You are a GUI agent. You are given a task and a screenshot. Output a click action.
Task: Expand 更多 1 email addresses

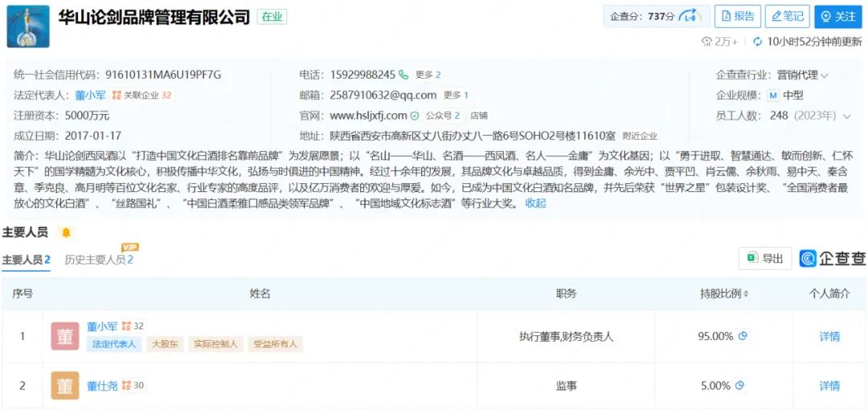coord(456,95)
